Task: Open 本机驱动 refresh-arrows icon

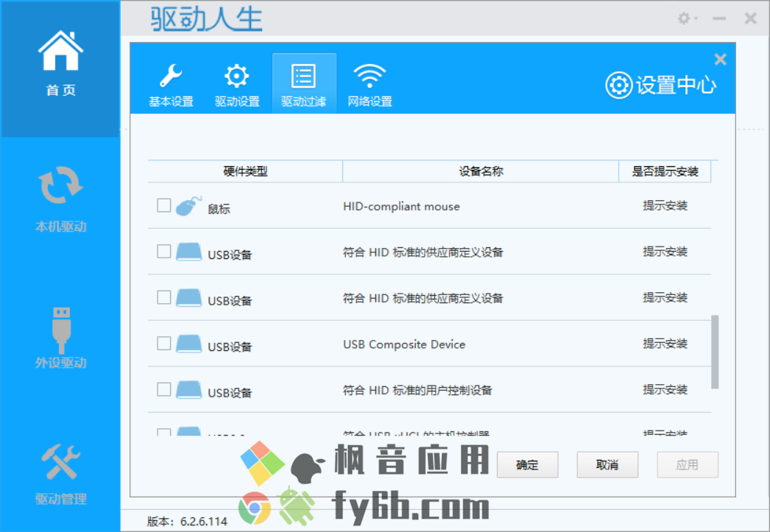Action: point(60,185)
